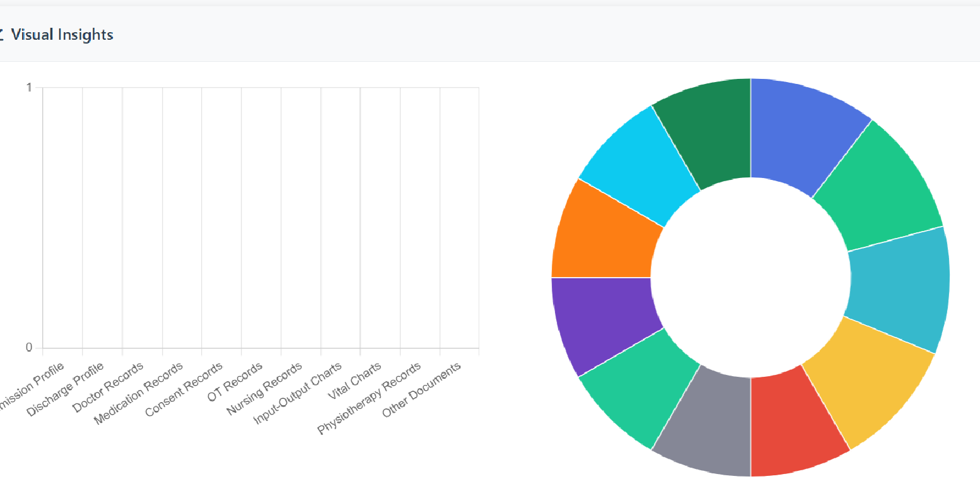Screen dimensions: 980x486
Task: Click the chart icon beside Visual Insights
Action: [1, 35]
